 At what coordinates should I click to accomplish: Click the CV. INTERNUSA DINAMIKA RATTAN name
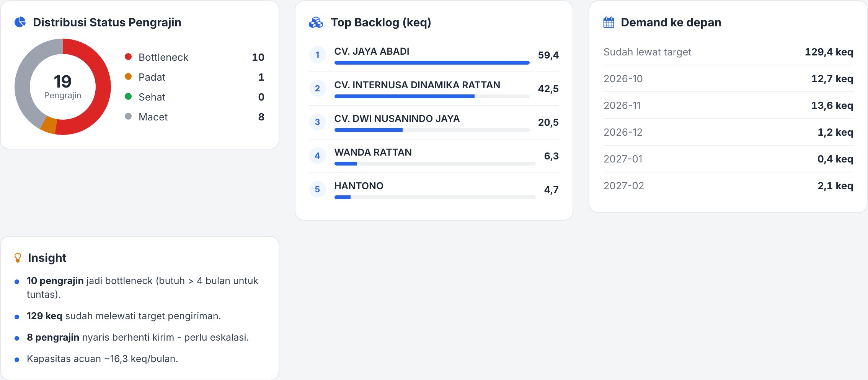tap(417, 85)
